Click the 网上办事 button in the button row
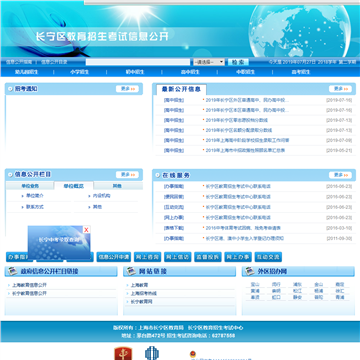 click(238, 257)
